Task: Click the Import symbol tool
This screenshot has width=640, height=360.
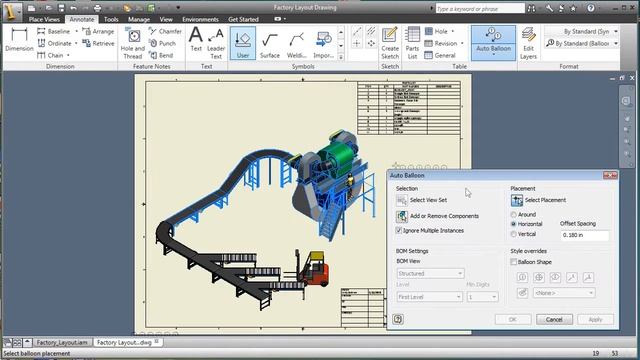Action: 324,43
